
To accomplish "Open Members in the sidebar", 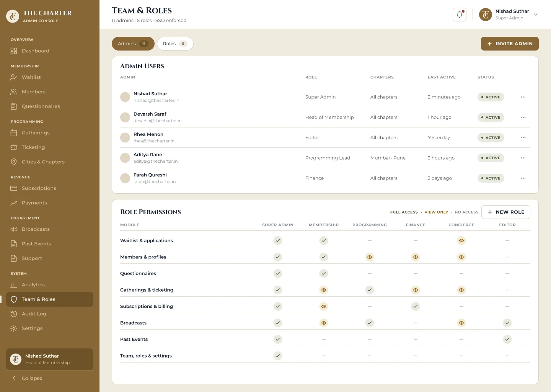I will pyautogui.click(x=50, y=92).
